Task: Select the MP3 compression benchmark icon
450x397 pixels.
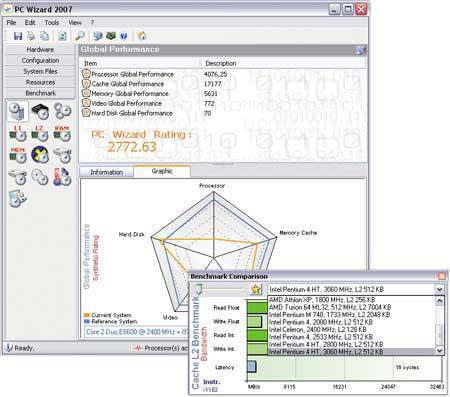Action: [62, 176]
